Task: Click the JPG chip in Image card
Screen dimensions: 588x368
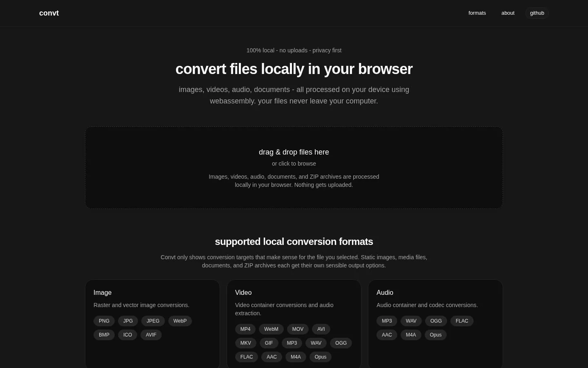Action: [128, 321]
